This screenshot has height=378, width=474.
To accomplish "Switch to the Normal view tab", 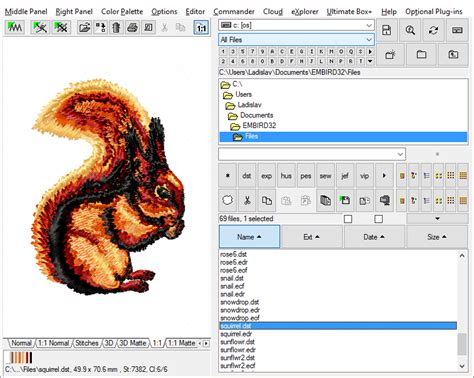I will tap(21, 343).
